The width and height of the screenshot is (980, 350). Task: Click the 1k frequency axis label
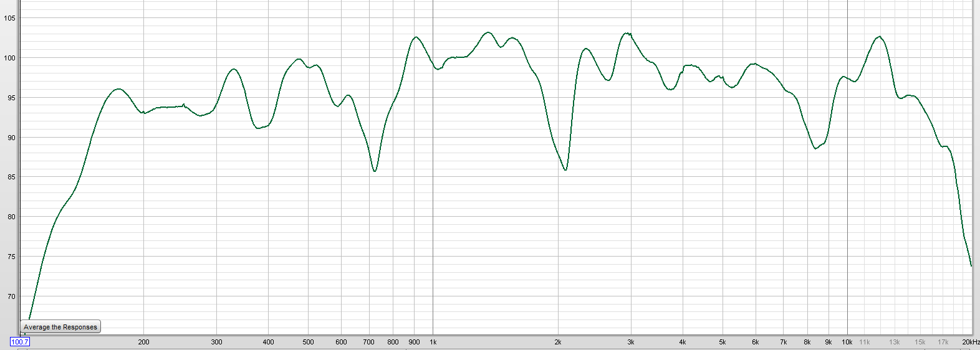(x=433, y=342)
